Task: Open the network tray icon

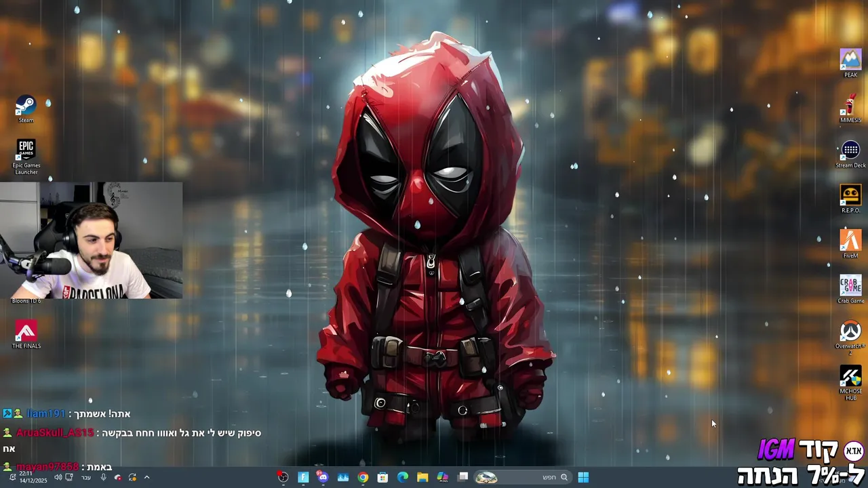Action: pyautogui.click(x=69, y=477)
